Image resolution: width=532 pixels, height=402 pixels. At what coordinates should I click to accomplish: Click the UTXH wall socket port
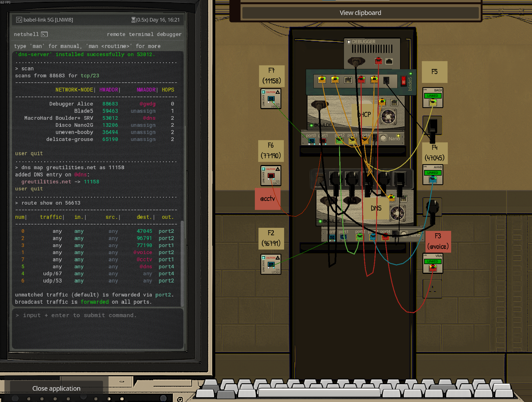tap(271, 265)
